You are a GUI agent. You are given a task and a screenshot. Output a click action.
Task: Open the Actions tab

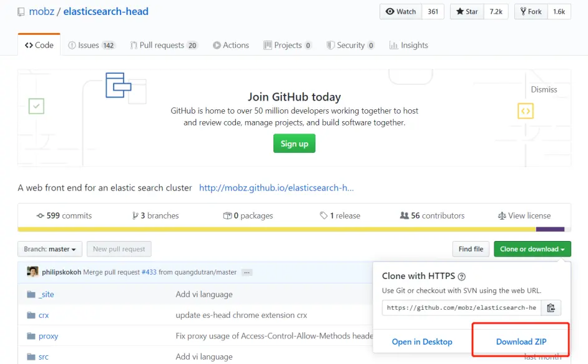pos(230,46)
